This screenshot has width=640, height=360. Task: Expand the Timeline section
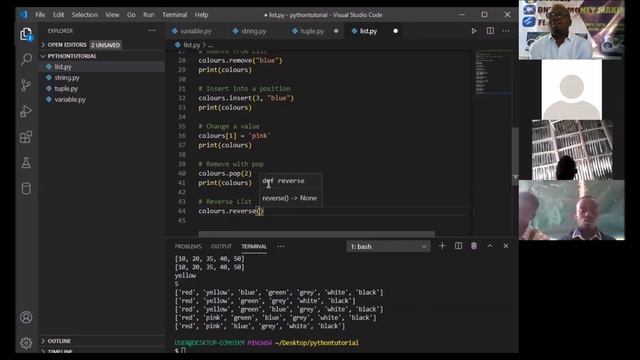point(102,351)
